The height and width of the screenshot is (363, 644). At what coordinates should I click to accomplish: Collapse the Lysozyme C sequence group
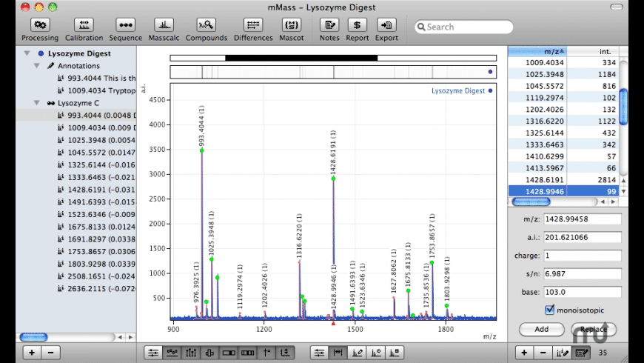[36, 103]
